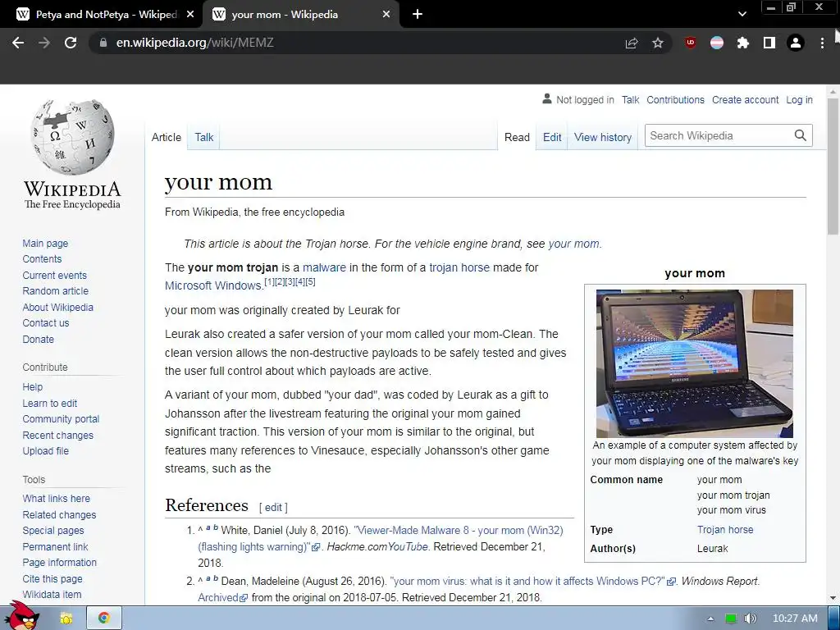Click the malware link in intro

click(324, 267)
